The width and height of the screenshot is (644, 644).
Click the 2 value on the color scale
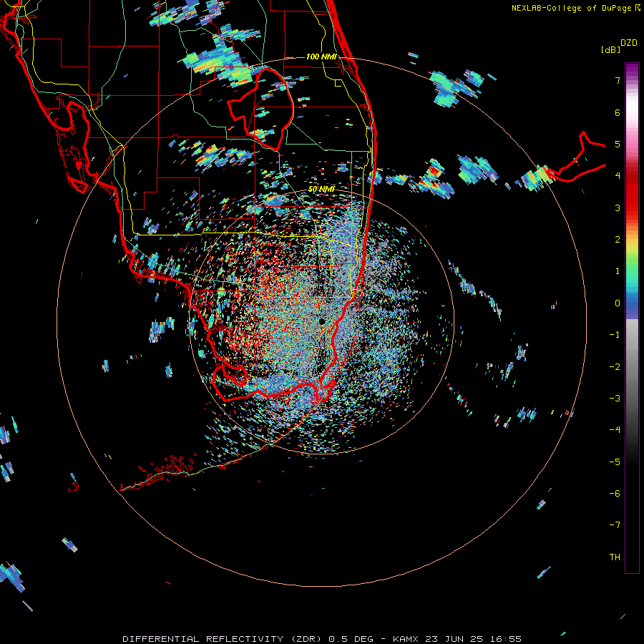[x=618, y=240]
